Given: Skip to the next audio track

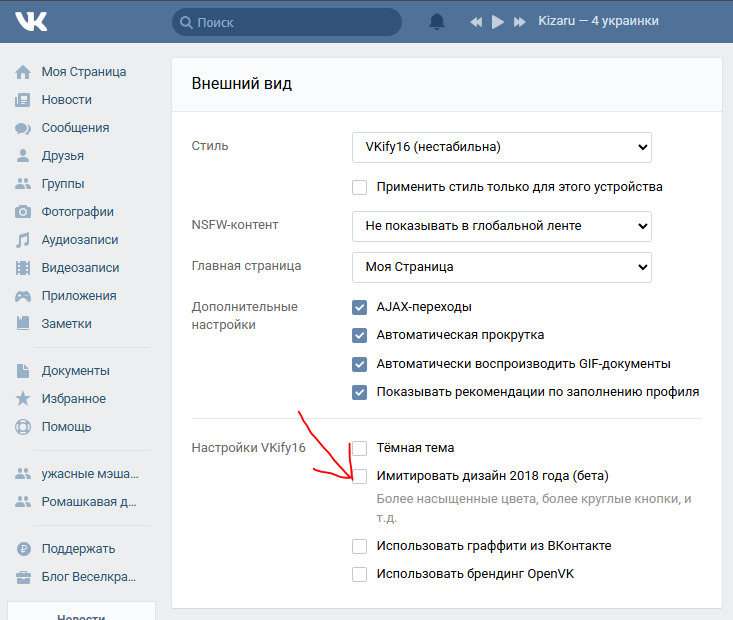Looking at the screenshot, I should pos(519,22).
